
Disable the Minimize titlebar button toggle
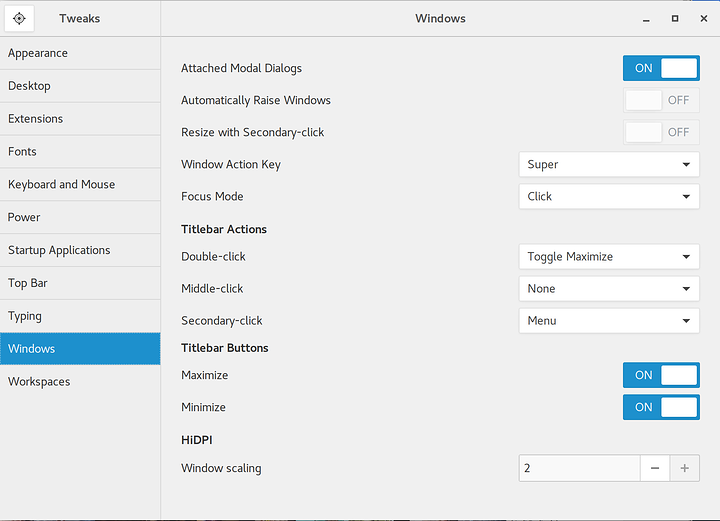(x=661, y=407)
